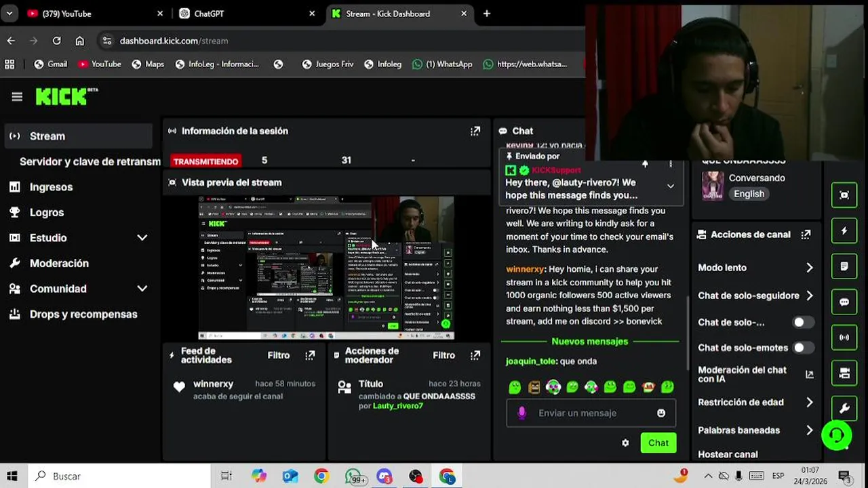This screenshot has height=488, width=868.
Task: Click the broadcast signal sidebar button
Action: (844, 338)
